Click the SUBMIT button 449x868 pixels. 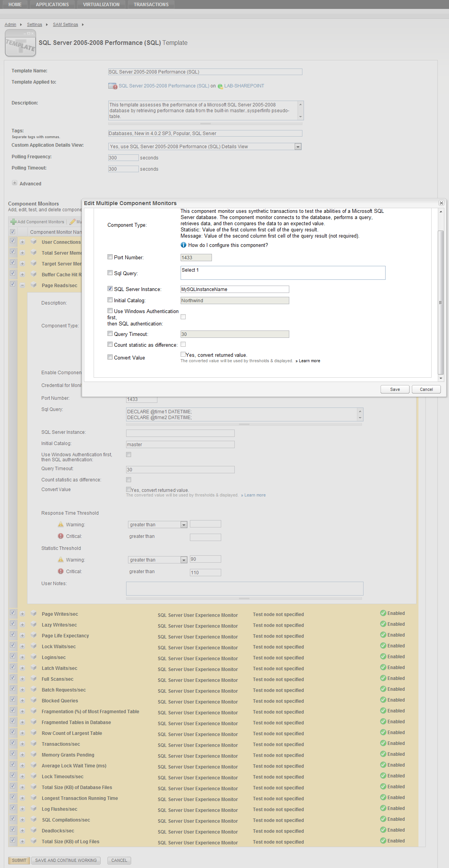[19, 860]
